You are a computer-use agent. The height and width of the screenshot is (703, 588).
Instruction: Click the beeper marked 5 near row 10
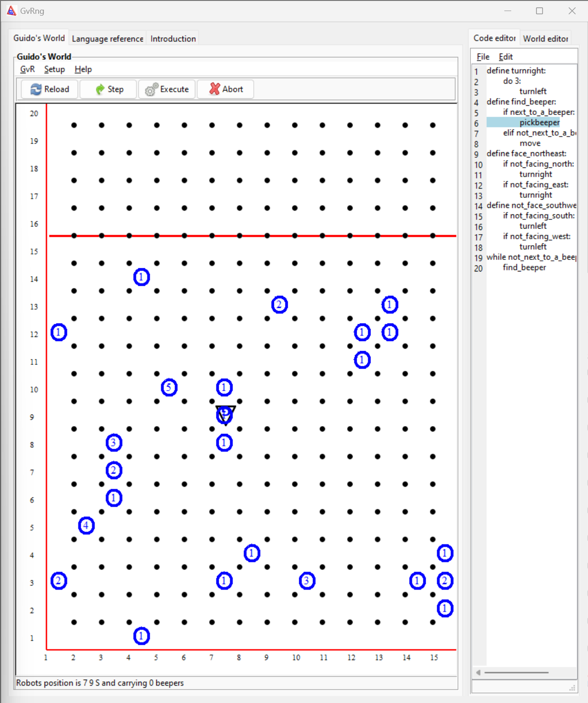(x=169, y=387)
